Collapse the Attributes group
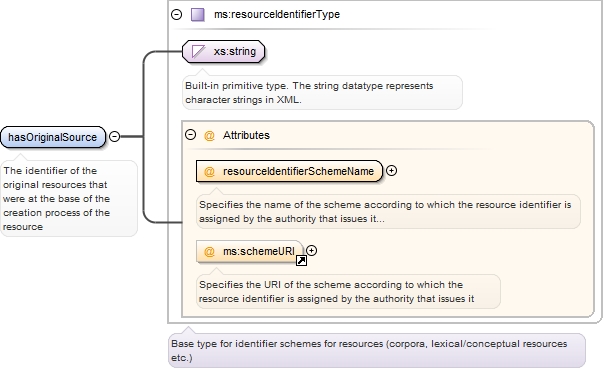 pos(190,134)
